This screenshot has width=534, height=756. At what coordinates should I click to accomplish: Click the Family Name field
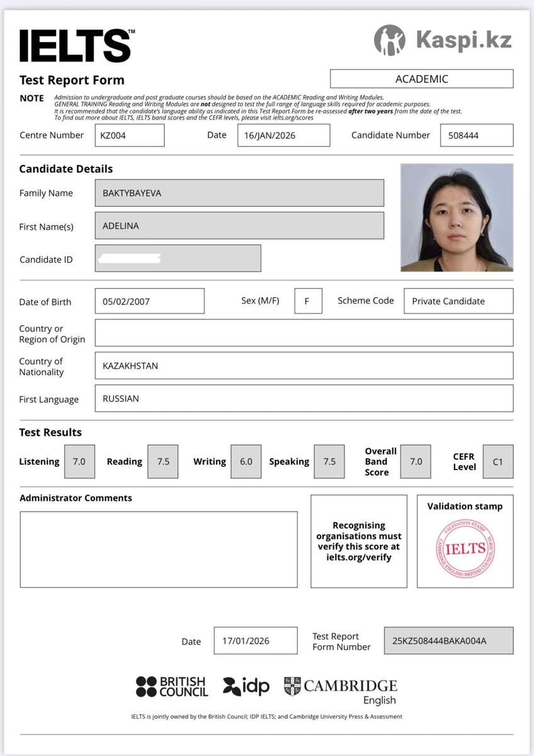coord(239,193)
